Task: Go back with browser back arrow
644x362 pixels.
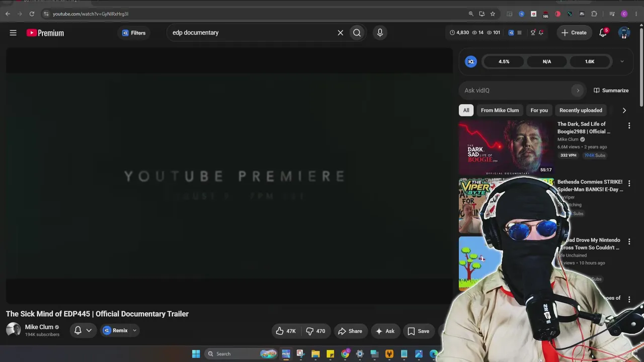Action: point(8,14)
